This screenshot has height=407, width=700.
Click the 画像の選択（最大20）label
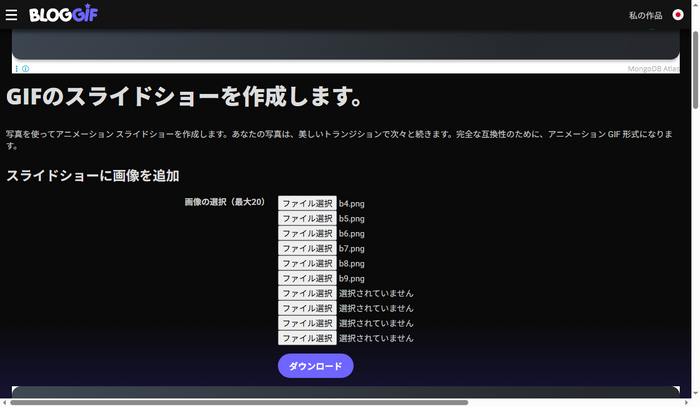(225, 202)
